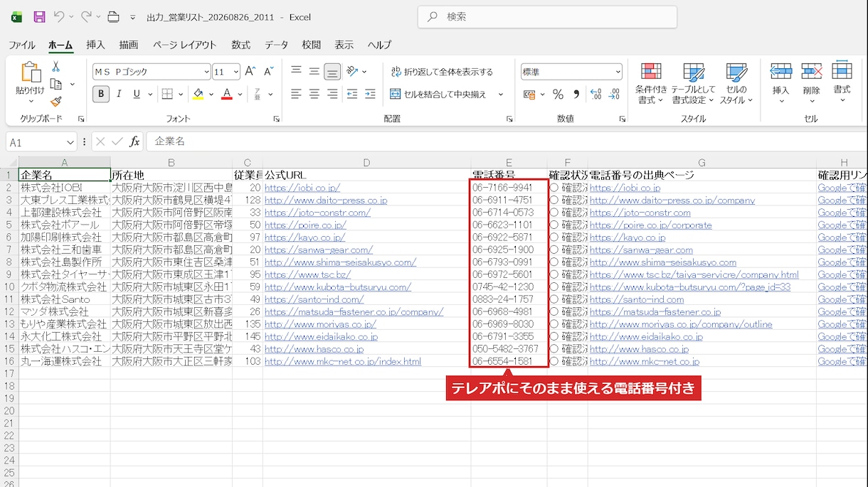
Task: Toggle align text right
Action: 332,94
